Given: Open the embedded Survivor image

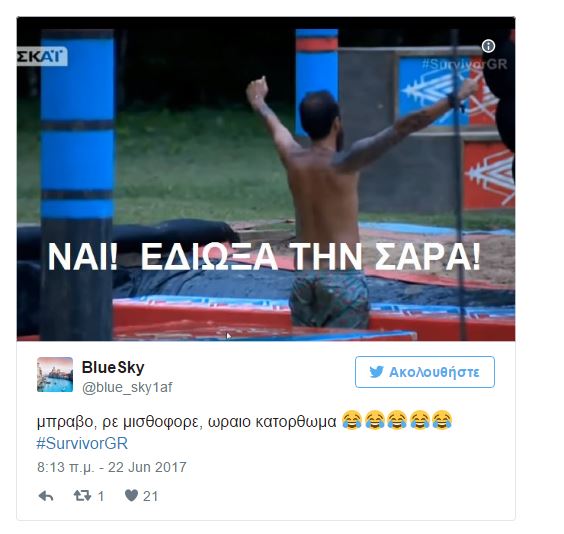Looking at the screenshot, I should pyautogui.click(x=266, y=179).
